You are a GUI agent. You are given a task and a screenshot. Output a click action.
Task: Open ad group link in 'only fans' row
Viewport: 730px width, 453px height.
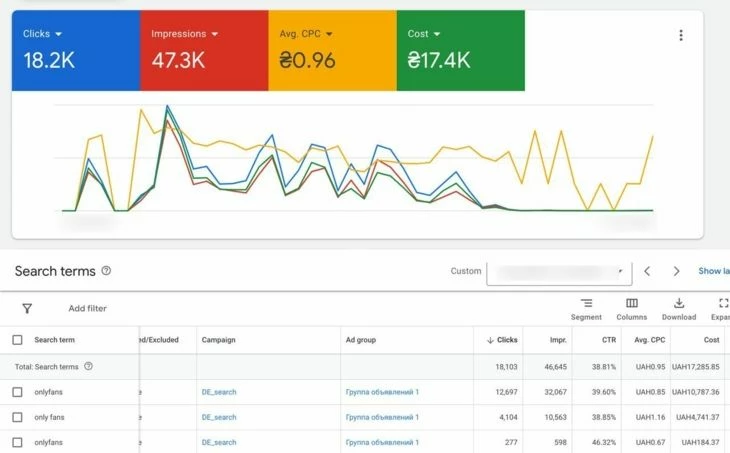pyautogui.click(x=382, y=417)
